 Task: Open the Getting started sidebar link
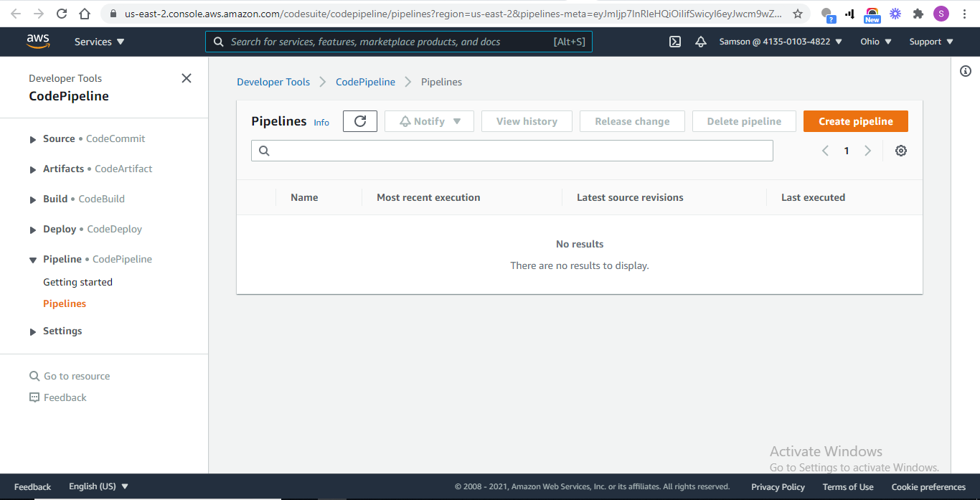coord(77,282)
